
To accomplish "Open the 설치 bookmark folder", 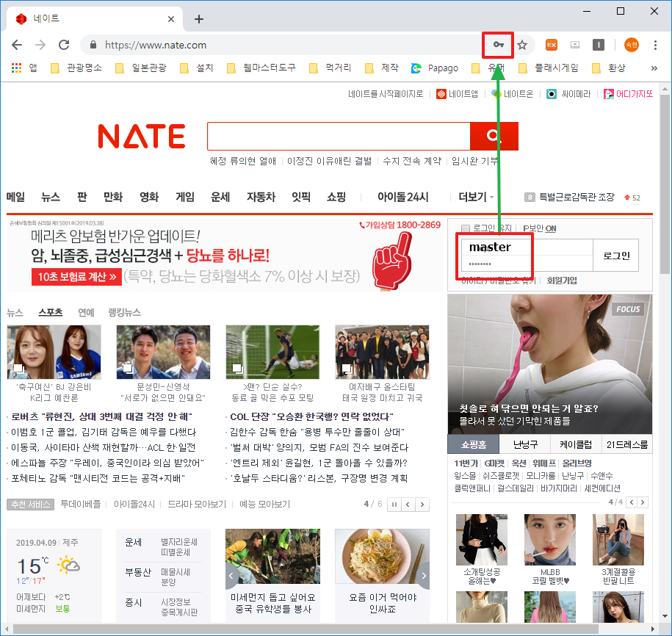I will click(197, 68).
